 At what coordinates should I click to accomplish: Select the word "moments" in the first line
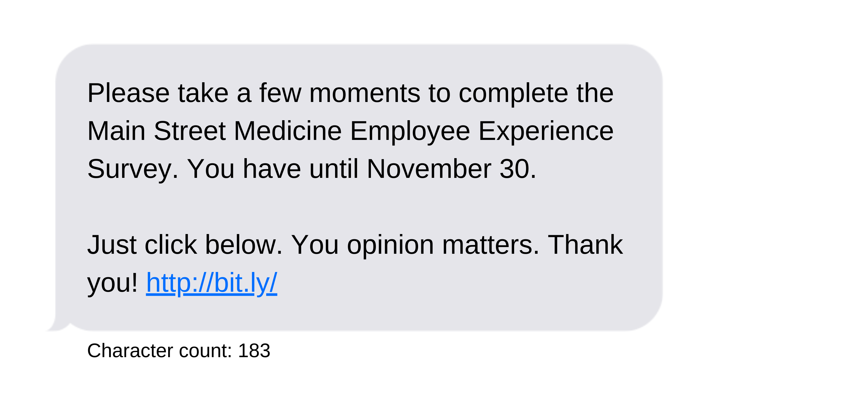[365, 94]
